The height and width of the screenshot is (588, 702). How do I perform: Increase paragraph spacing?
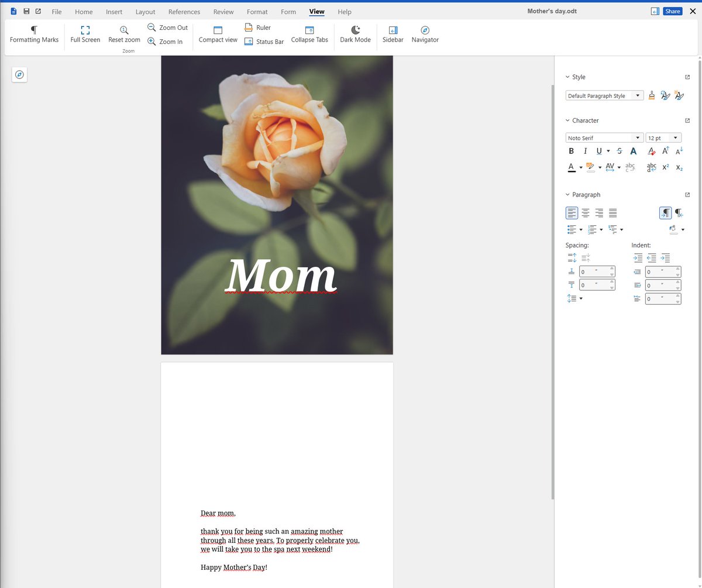pos(572,257)
